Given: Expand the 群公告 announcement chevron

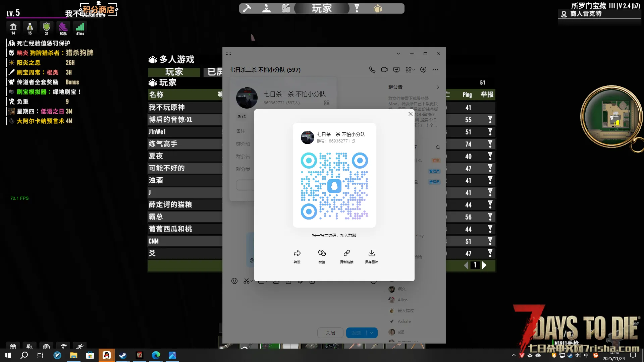Looking at the screenshot, I should (438, 87).
